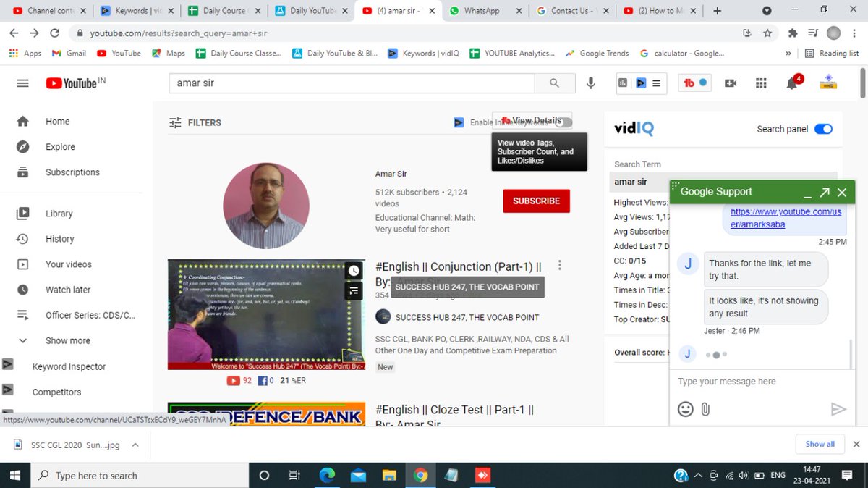Open the Chrome tab search dropdown
The width and height of the screenshot is (868, 488).
coord(767,10)
